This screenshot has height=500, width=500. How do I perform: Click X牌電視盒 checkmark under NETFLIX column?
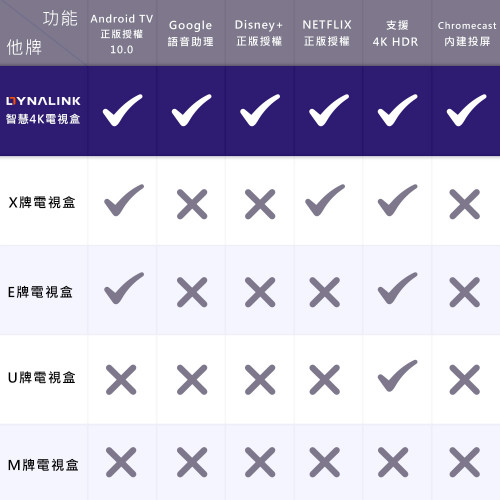tap(325, 200)
